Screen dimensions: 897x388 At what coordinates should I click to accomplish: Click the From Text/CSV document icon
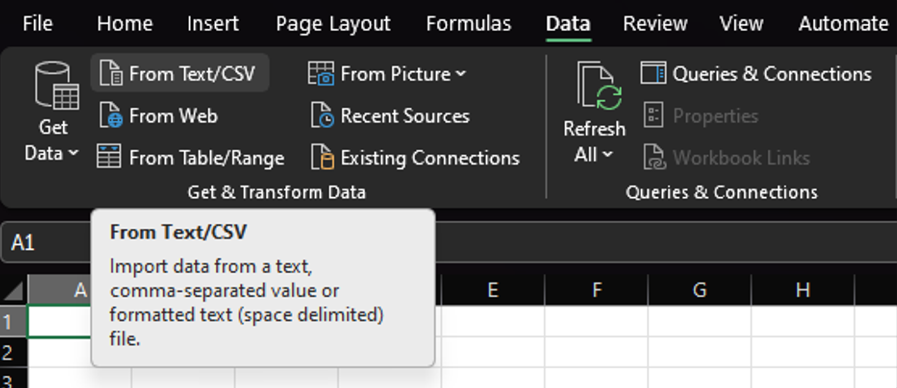(x=111, y=73)
